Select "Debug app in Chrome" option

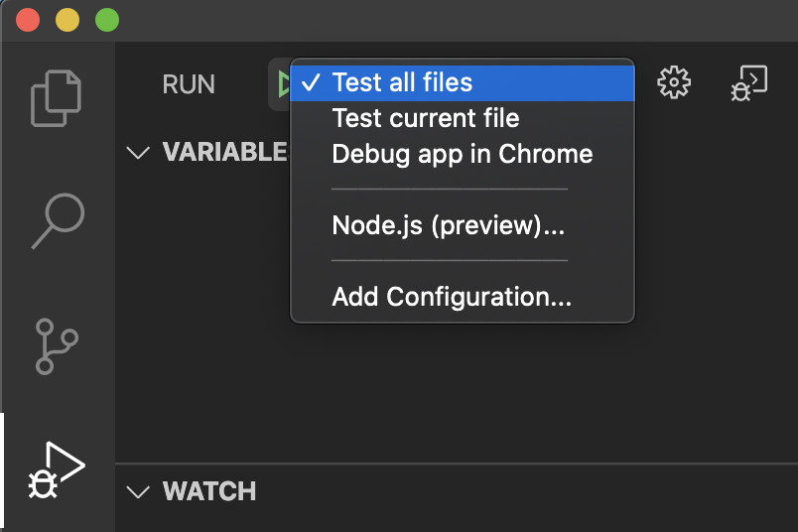pyautogui.click(x=462, y=155)
